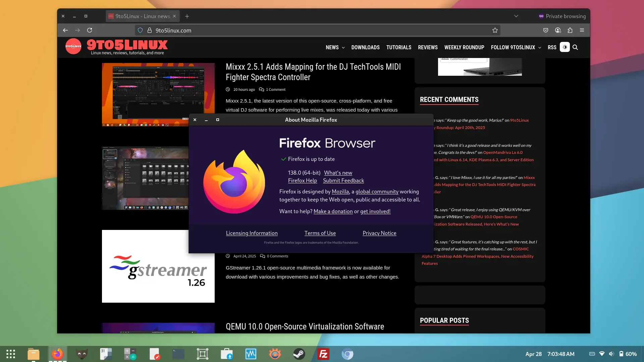Open the Privacy Notice link
Screen dimensions: 644x362
pyautogui.click(x=379, y=233)
